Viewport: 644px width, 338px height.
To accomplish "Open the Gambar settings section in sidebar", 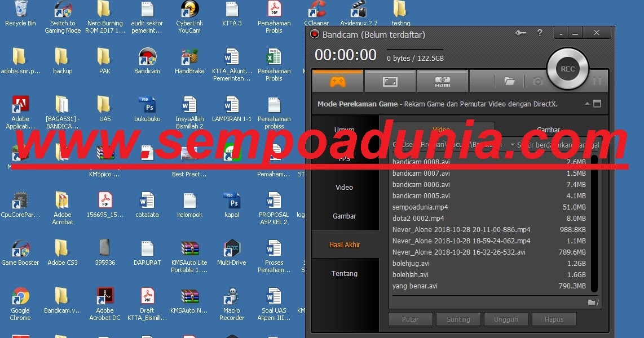I will point(344,216).
